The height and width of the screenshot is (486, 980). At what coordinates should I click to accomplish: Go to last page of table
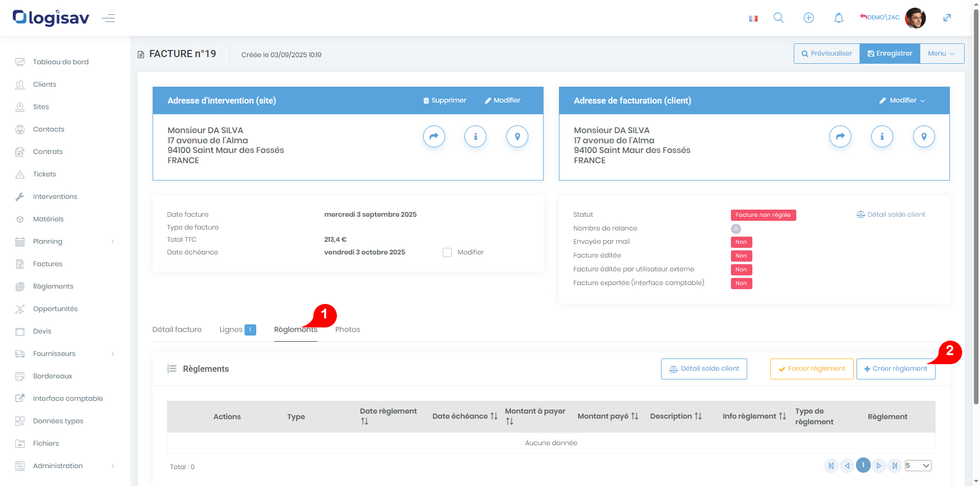pyautogui.click(x=895, y=466)
